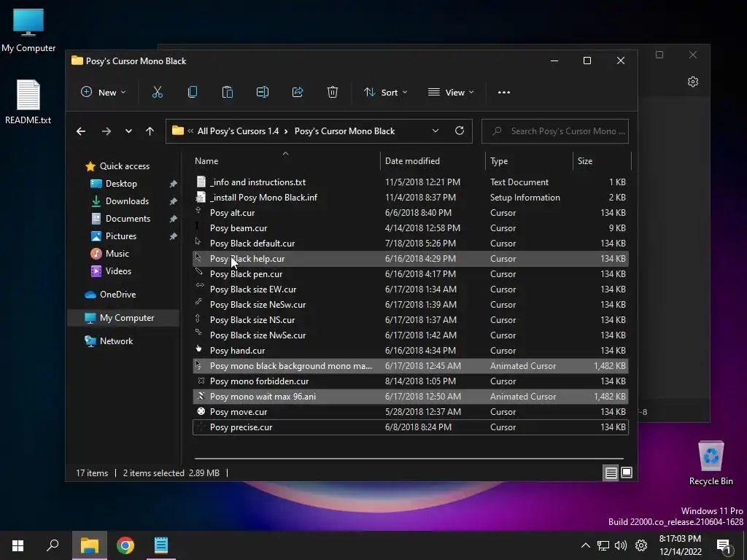Expand address bar history dropdown
The image size is (747, 560).
tap(435, 131)
